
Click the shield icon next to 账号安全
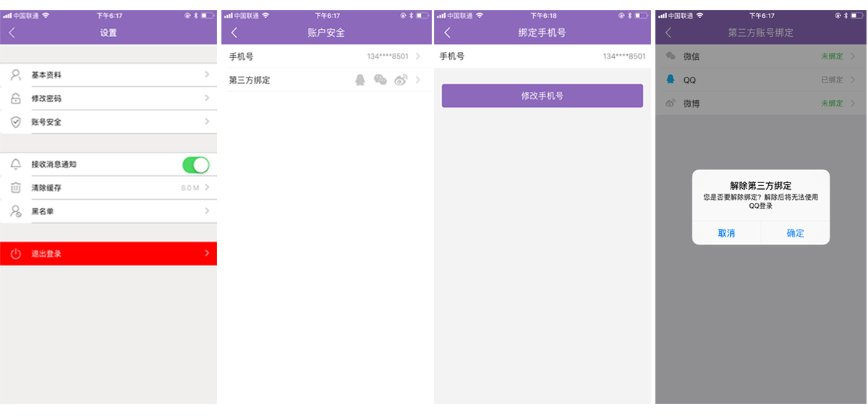(16, 122)
